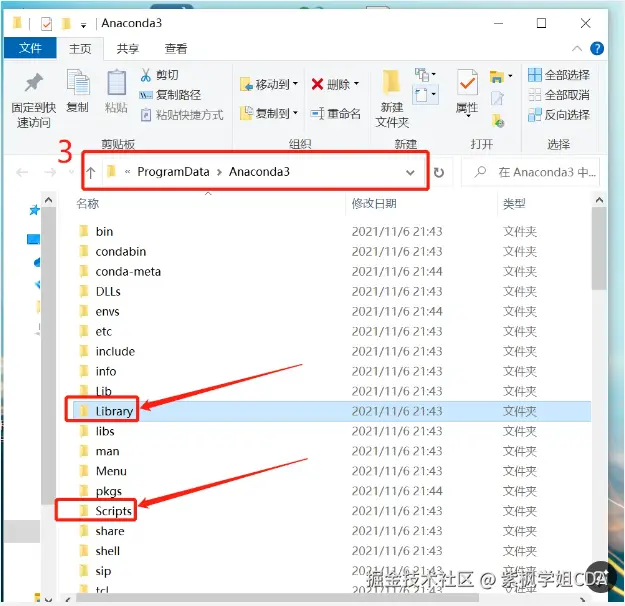
Task: Switch to the Share ribbon tab
Action: (128, 49)
